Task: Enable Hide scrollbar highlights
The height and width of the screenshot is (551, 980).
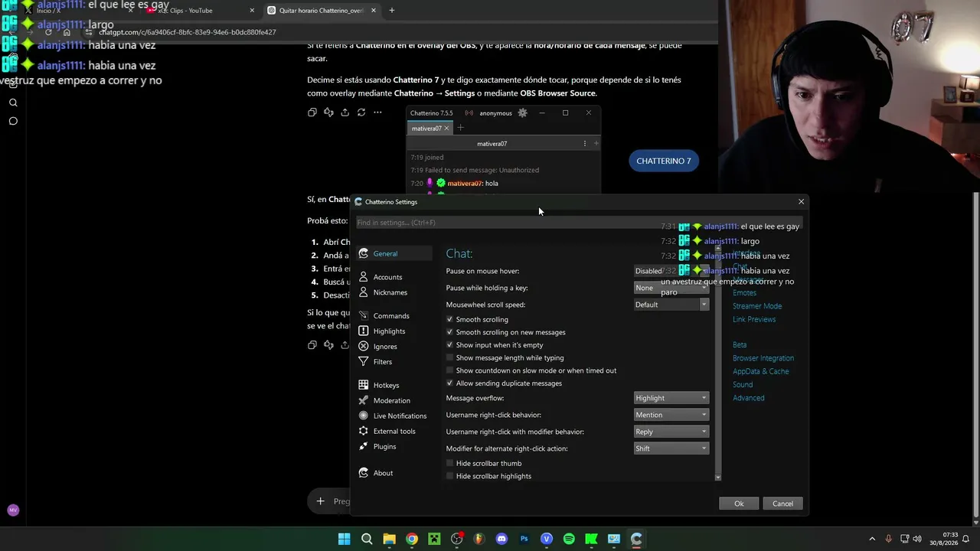Action: pyautogui.click(x=450, y=476)
